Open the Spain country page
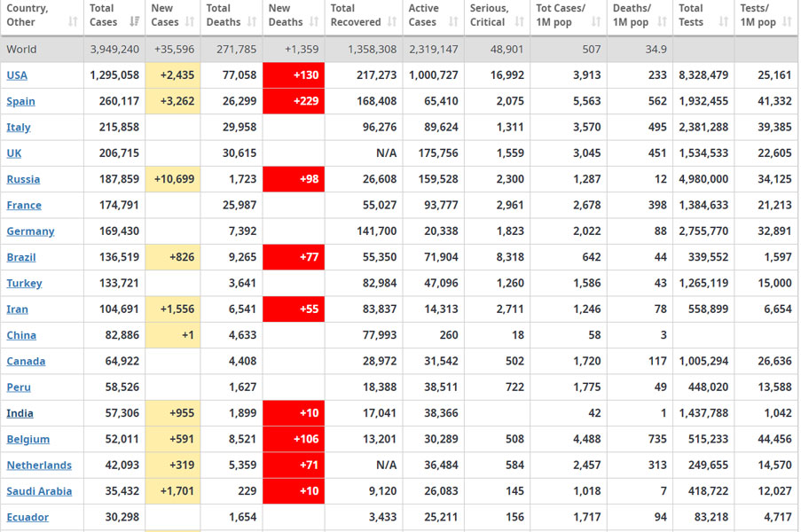 tap(20, 101)
